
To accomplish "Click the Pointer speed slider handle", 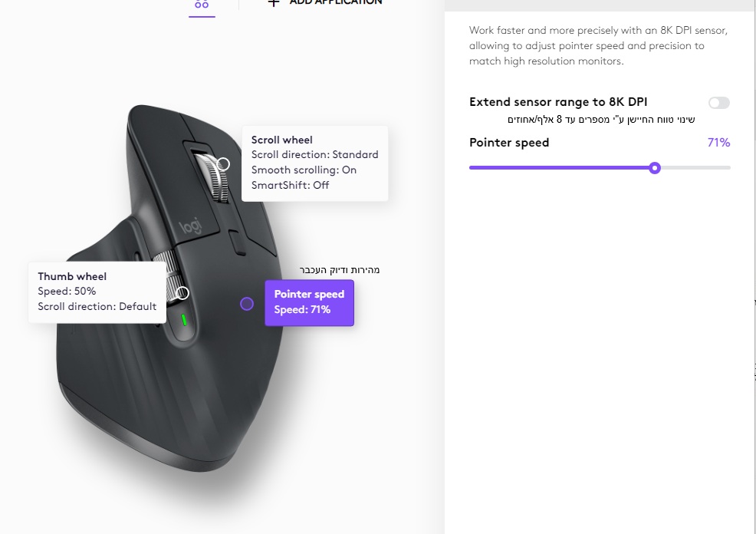I will tap(655, 168).
